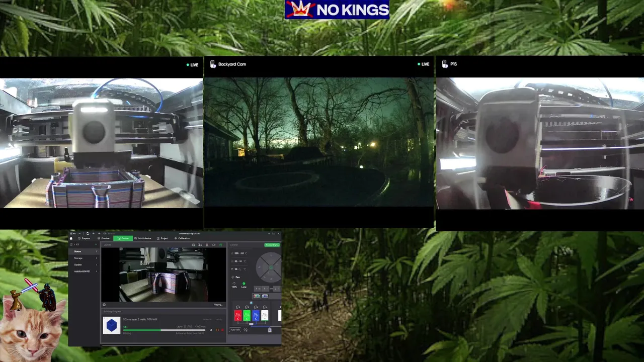Image resolution: width=644 pixels, height=362 pixels.
Task: Open AMS settings gear icon
Action: 246,330
